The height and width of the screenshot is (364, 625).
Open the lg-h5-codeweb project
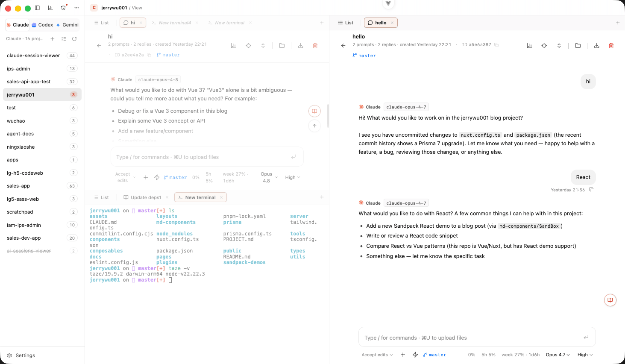click(x=42, y=173)
